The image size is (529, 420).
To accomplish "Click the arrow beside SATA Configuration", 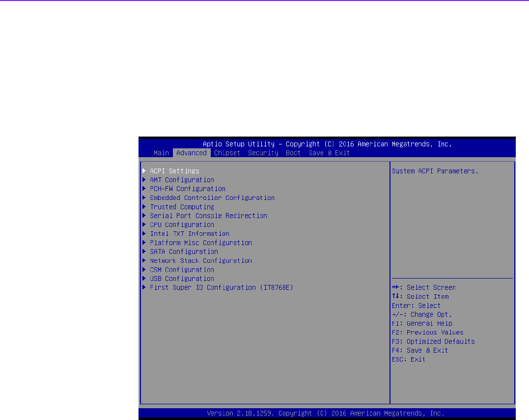I will click(144, 252).
